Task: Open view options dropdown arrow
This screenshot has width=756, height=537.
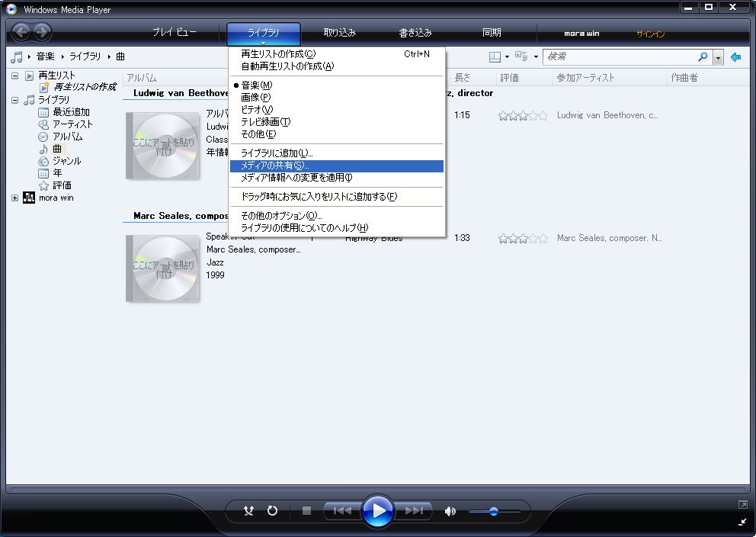Action: point(536,57)
